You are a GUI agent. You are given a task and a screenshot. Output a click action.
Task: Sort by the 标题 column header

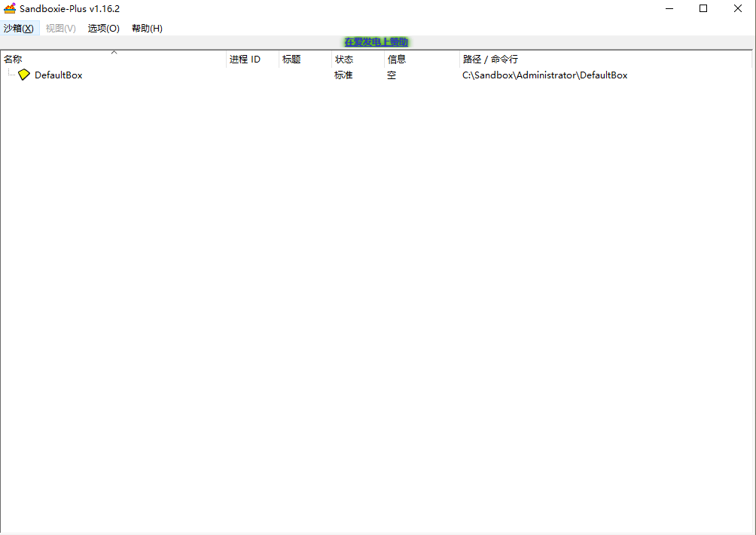305,60
